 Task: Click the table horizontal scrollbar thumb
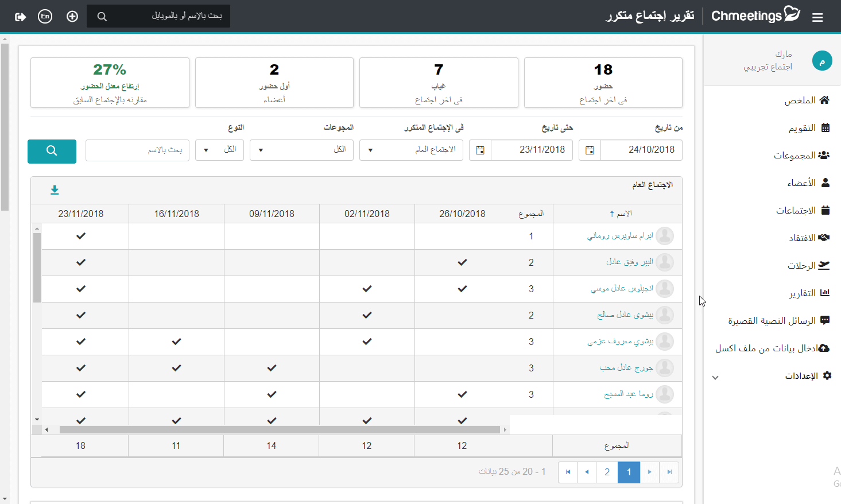tap(280, 429)
